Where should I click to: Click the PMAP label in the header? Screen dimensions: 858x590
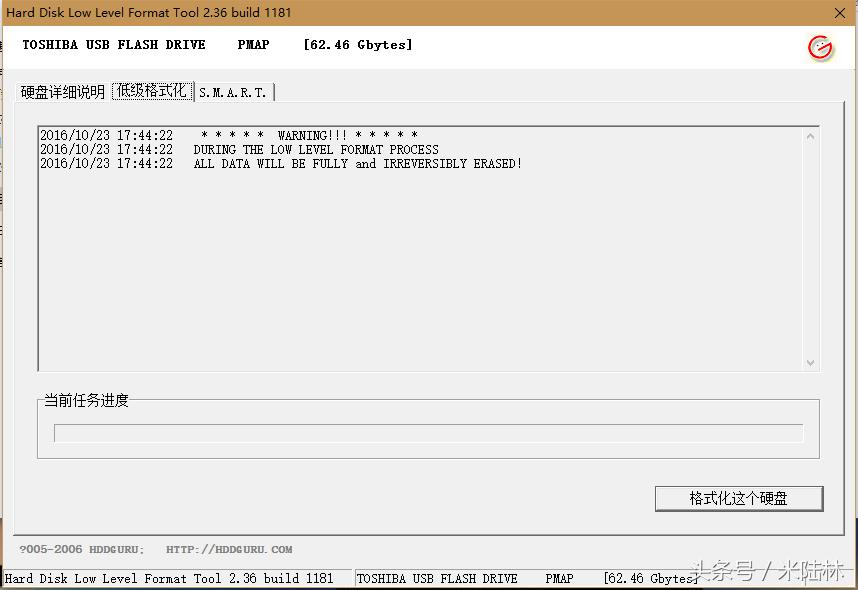pos(253,45)
